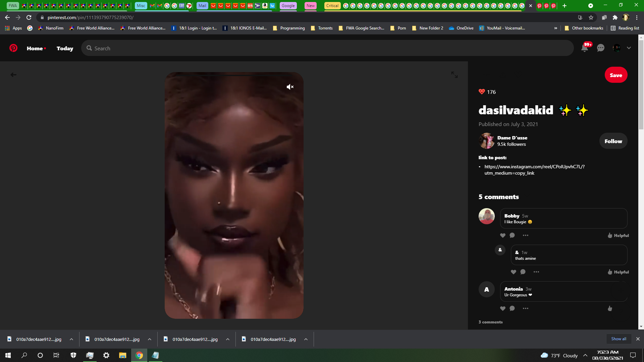This screenshot has height=362, width=644.
Task: Mark the 'thats amine' reply as Helpful
Action: point(618,272)
